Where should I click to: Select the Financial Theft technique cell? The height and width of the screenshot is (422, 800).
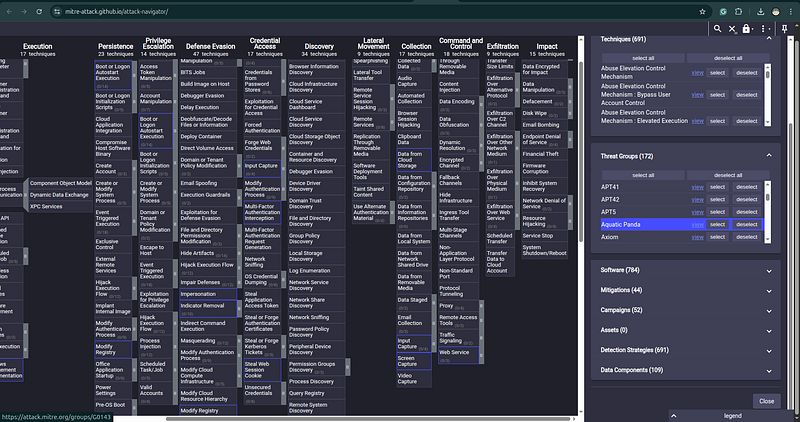(x=544, y=154)
